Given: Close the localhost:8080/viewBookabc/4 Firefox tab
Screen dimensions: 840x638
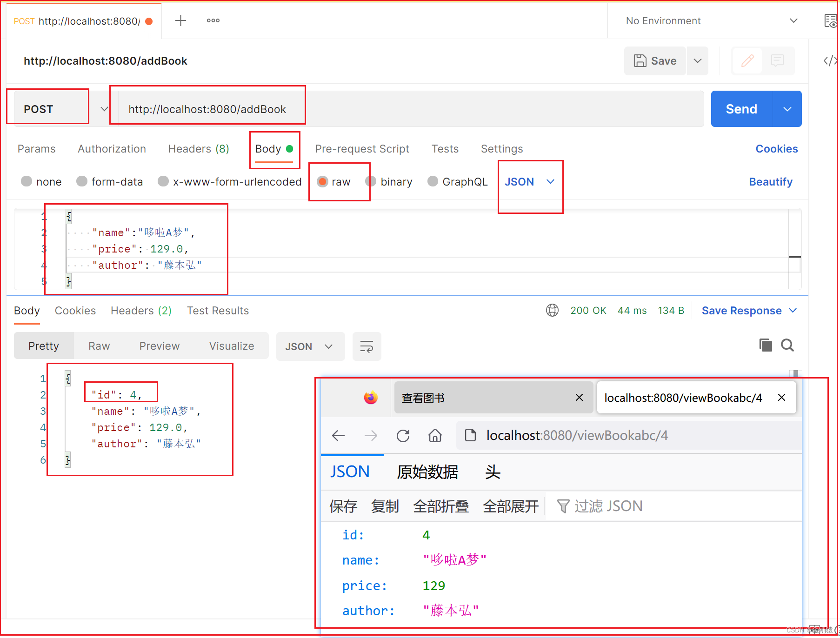Looking at the screenshot, I should pyautogui.click(x=781, y=398).
